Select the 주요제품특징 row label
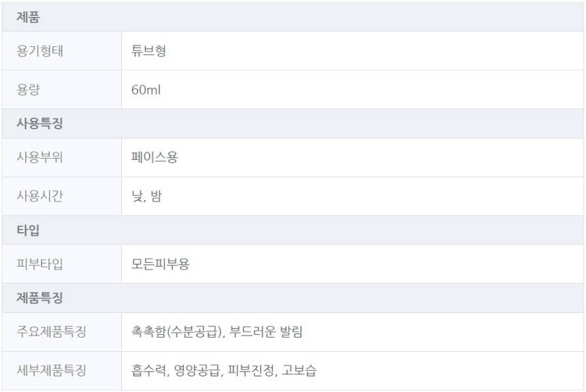Screen dimensions: 586x392 tap(51, 332)
